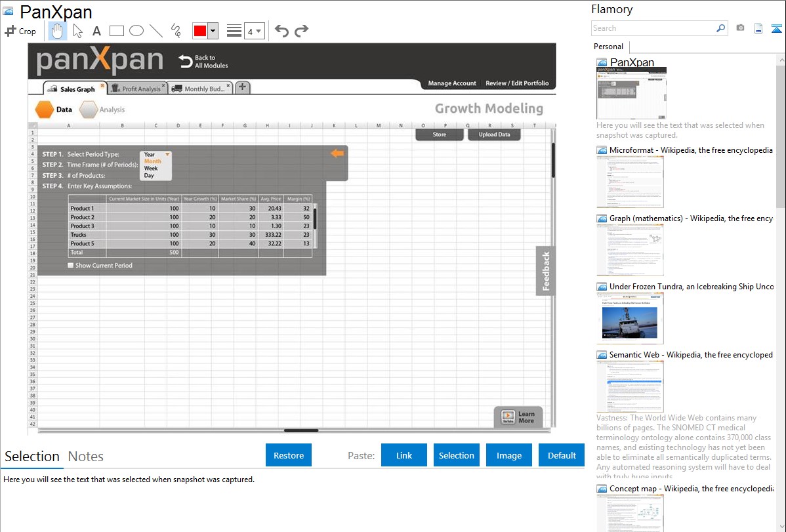The image size is (786, 532).
Task: Click the red color swatch
Action: pos(200,31)
